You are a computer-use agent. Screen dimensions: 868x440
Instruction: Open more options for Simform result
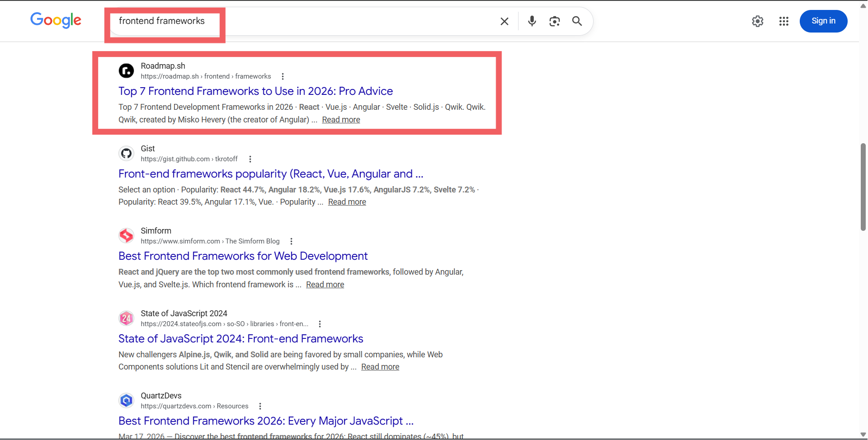click(291, 241)
